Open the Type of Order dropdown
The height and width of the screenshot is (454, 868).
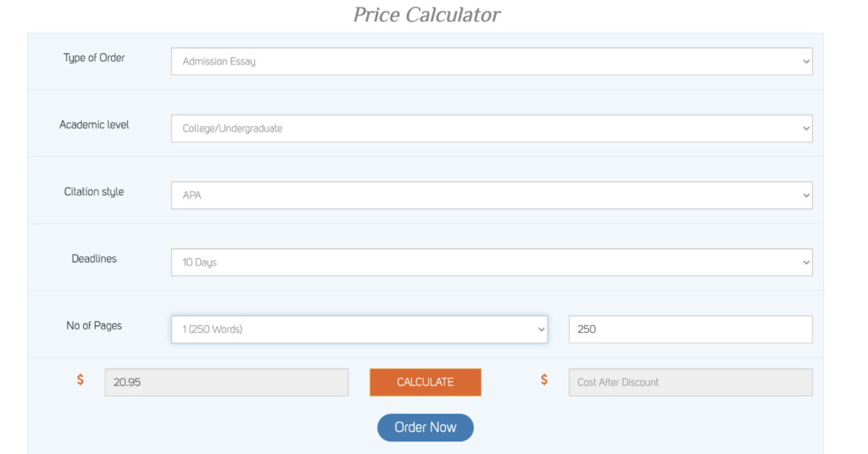click(492, 61)
